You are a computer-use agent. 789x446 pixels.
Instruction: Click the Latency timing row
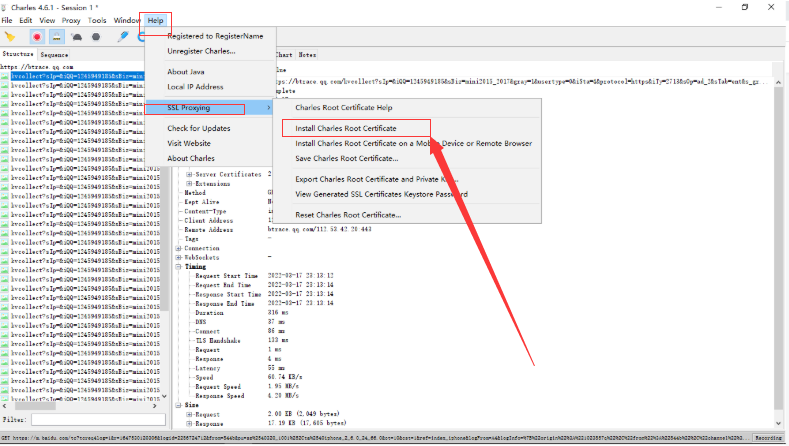pyautogui.click(x=240, y=368)
